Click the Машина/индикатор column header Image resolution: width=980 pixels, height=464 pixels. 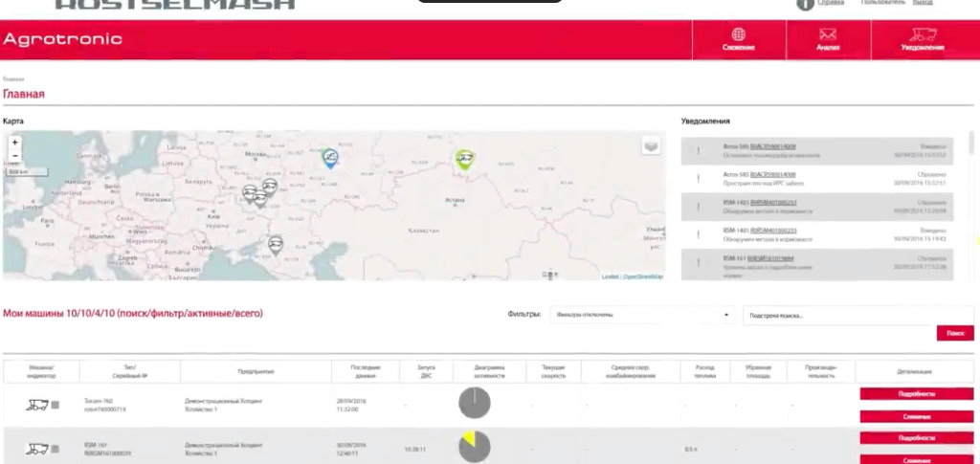tap(41, 371)
